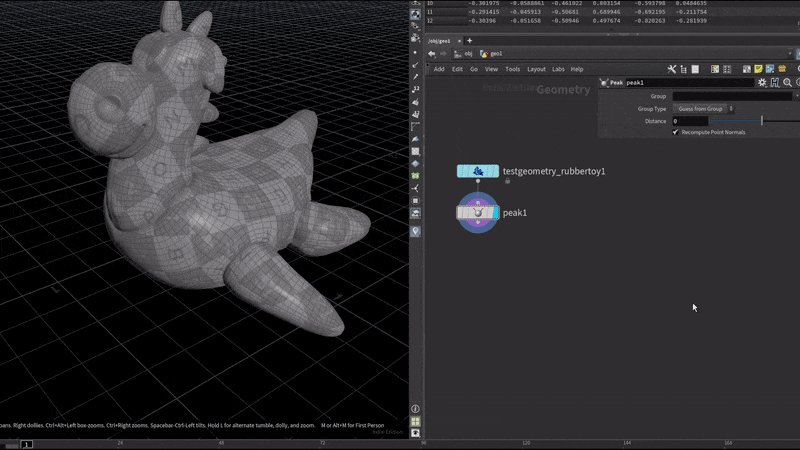
Task: Toggle point numbers '12' icon in viewport sidebar
Action: 415,89
